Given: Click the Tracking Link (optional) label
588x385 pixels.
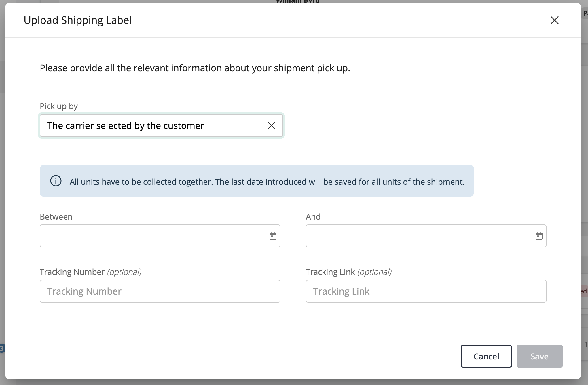Looking at the screenshot, I should [x=348, y=272].
